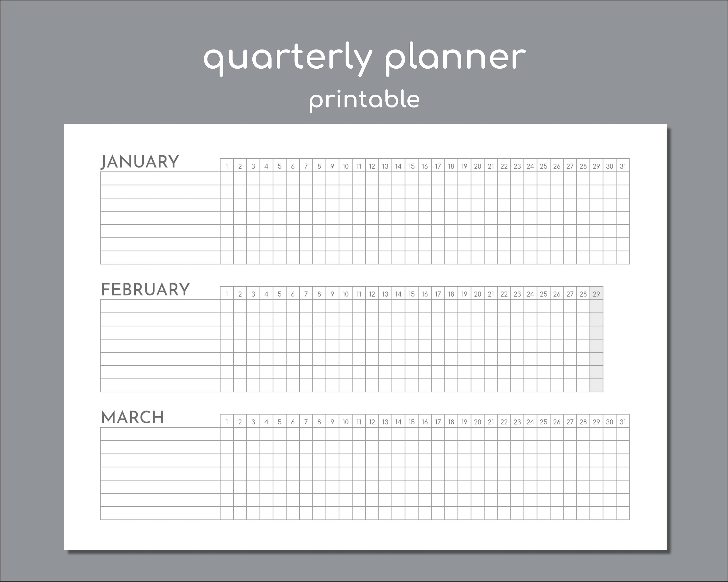The width and height of the screenshot is (728, 582).
Task: Click day 31 header in March grid
Action: 623,422
